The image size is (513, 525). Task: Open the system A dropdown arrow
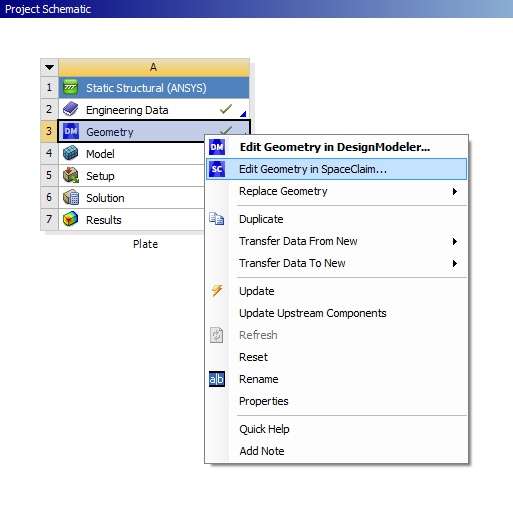[x=49, y=67]
